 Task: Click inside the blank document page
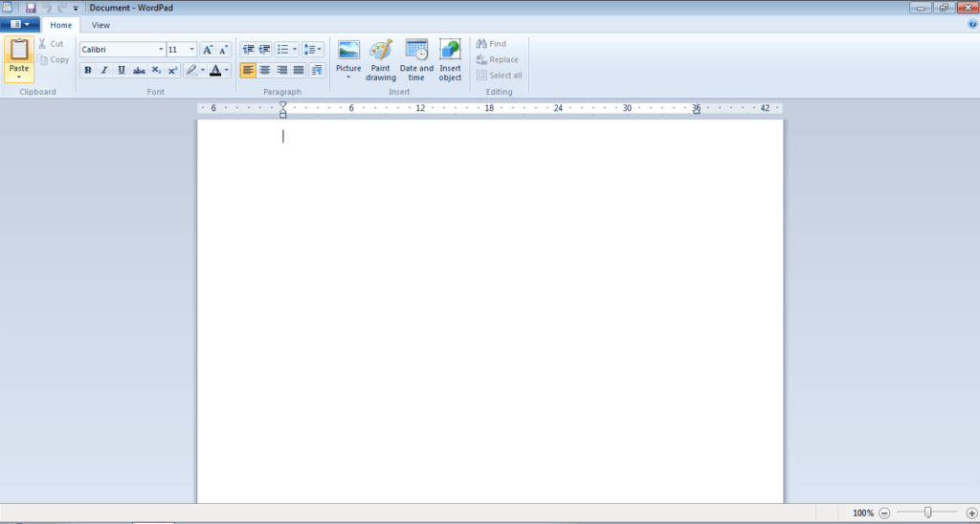490,306
